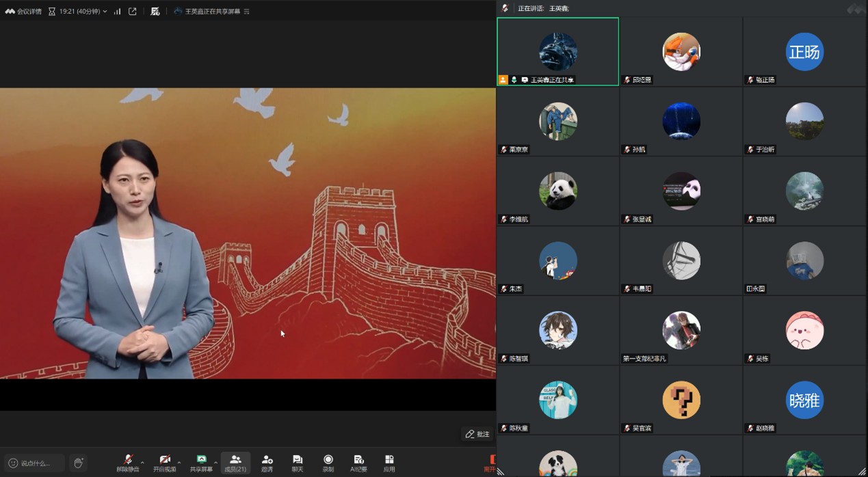Open the 成员(21) members panel
Image resolution: width=868 pixels, height=477 pixels.
(235, 463)
